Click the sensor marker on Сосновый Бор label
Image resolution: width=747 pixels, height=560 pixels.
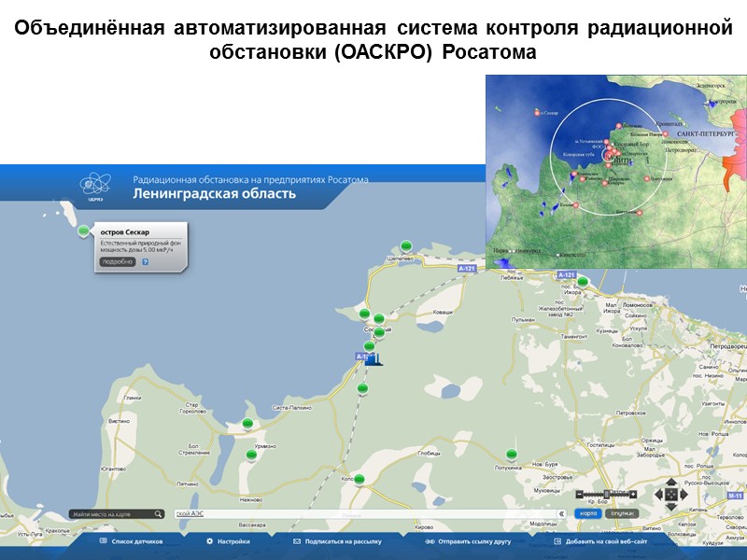point(379,332)
